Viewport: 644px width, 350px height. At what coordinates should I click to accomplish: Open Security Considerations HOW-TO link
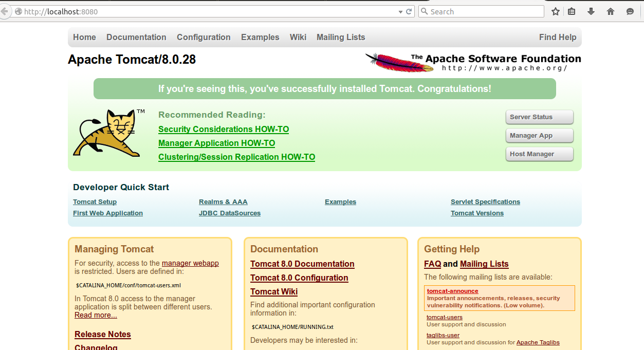224,130
